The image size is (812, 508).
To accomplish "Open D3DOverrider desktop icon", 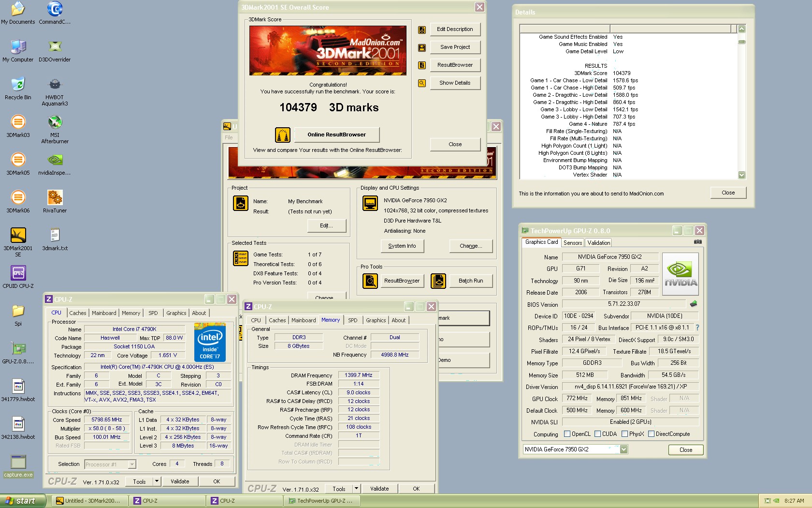I will [55, 51].
